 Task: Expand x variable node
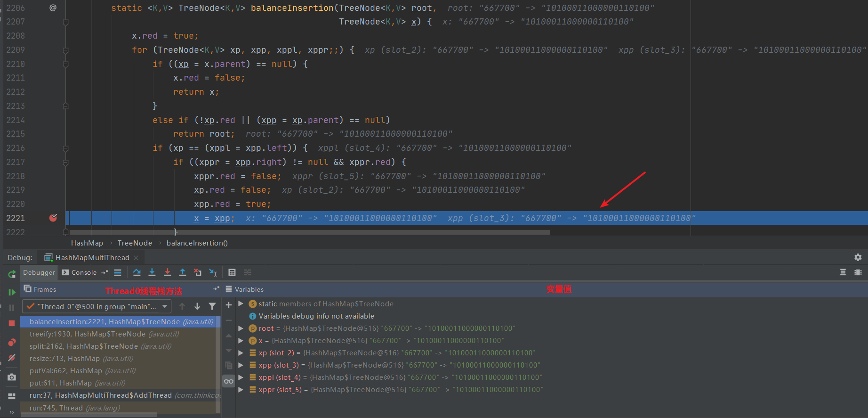pyautogui.click(x=241, y=340)
